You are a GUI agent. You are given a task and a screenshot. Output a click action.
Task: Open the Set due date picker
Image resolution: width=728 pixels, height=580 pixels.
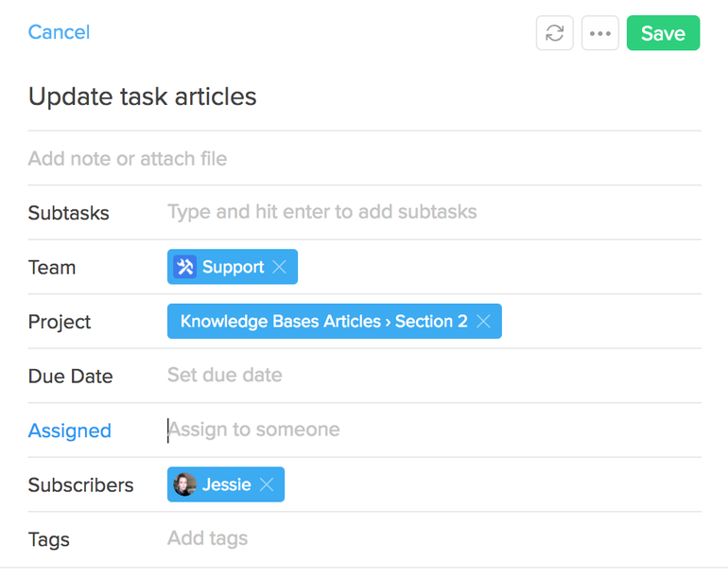pos(434,375)
